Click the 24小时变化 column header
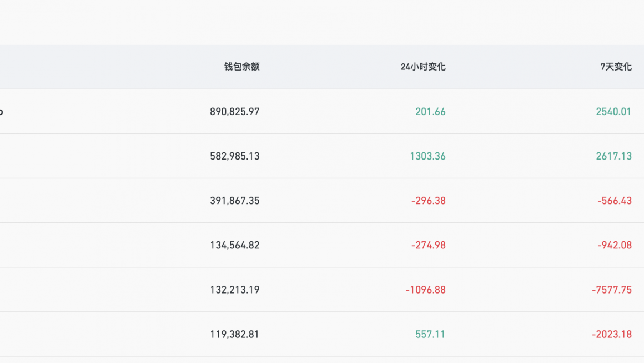This screenshot has width=644, height=363. 423,67
